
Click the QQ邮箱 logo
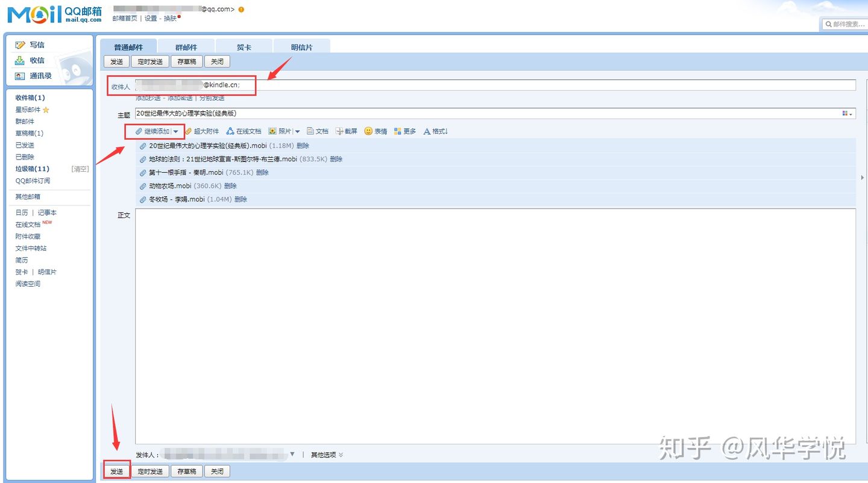point(55,14)
